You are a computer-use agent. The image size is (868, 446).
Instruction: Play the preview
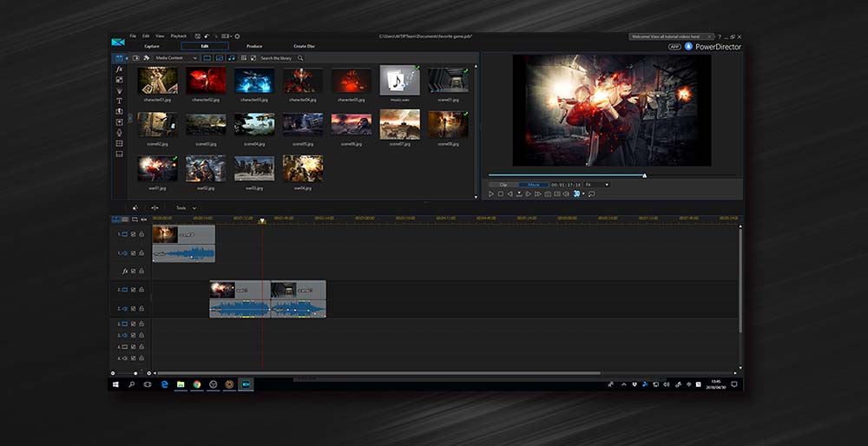pos(491,194)
